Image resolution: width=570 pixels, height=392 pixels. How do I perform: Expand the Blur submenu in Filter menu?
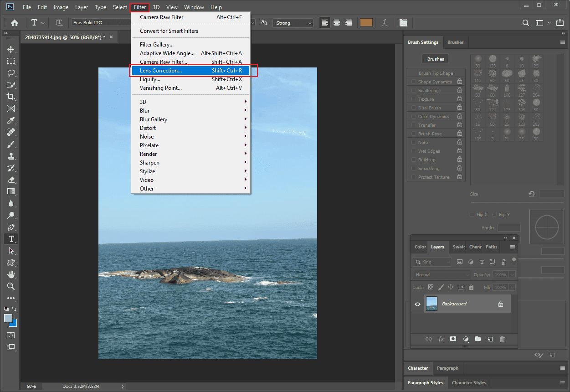point(145,110)
